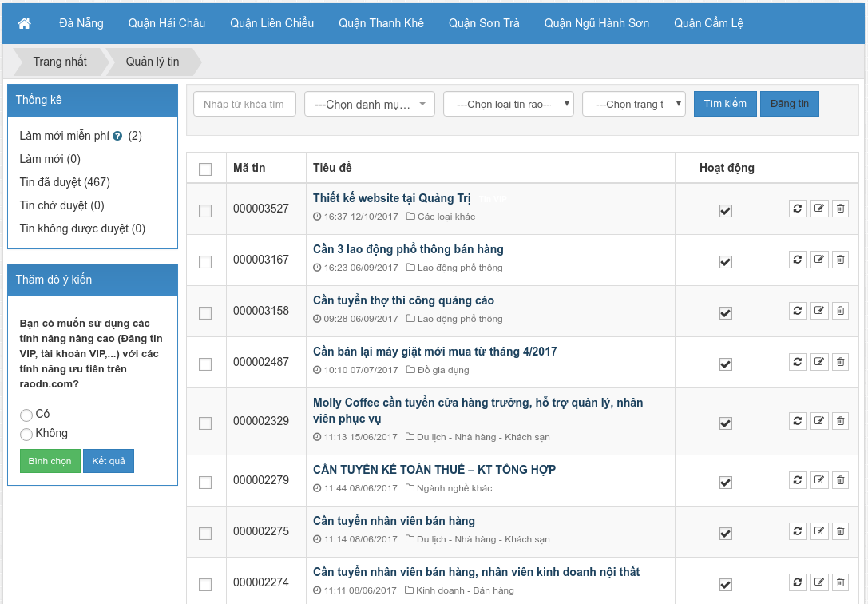Refresh listing 000003527
Viewport: 868px width, 604px height.
[797, 209]
